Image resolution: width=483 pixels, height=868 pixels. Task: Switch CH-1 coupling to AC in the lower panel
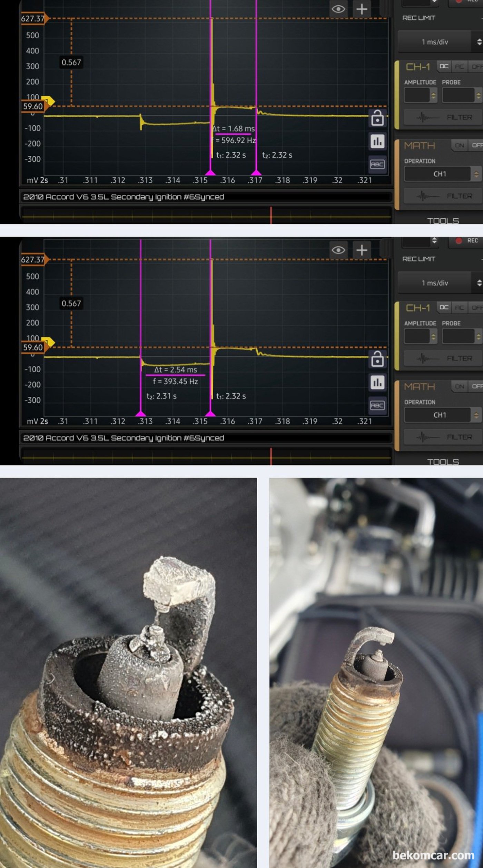click(x=459, y=307)
